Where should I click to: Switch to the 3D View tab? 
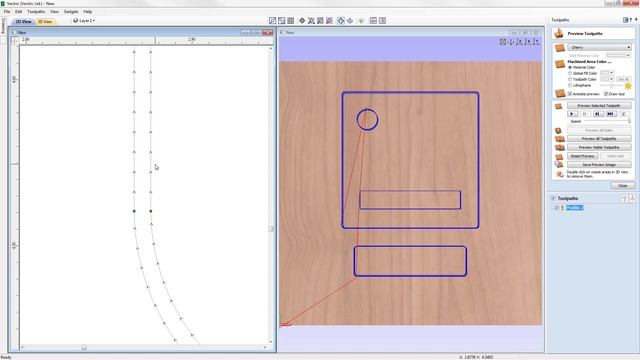click(x=45, y=21)
